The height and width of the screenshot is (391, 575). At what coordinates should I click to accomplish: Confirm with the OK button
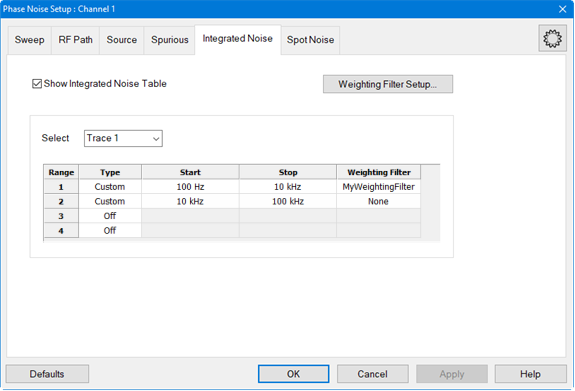click(293, 374)
